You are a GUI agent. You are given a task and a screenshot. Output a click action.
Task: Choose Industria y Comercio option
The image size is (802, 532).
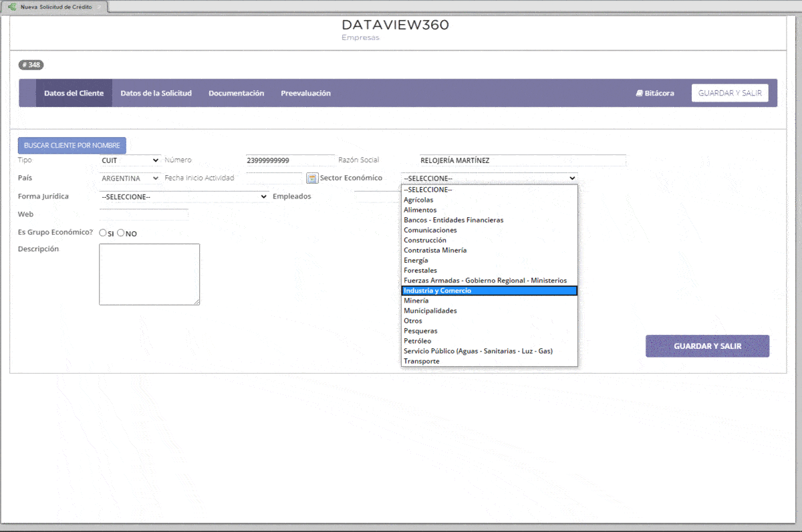click(489, 291)
